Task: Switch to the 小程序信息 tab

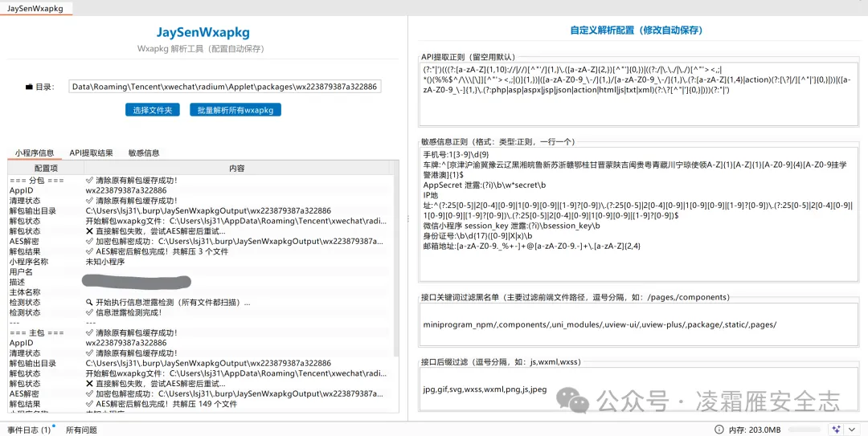Action: pyautogui.click(x=35, y=153)
